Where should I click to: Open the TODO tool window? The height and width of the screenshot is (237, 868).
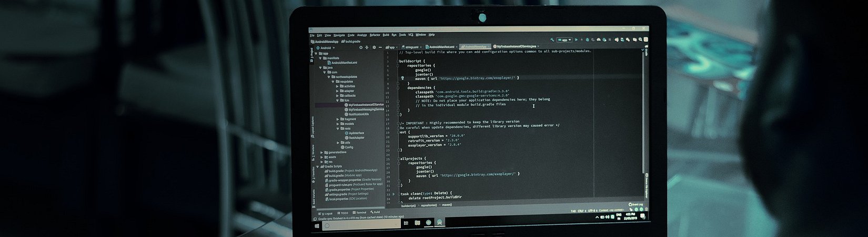(x=343, y=213)
